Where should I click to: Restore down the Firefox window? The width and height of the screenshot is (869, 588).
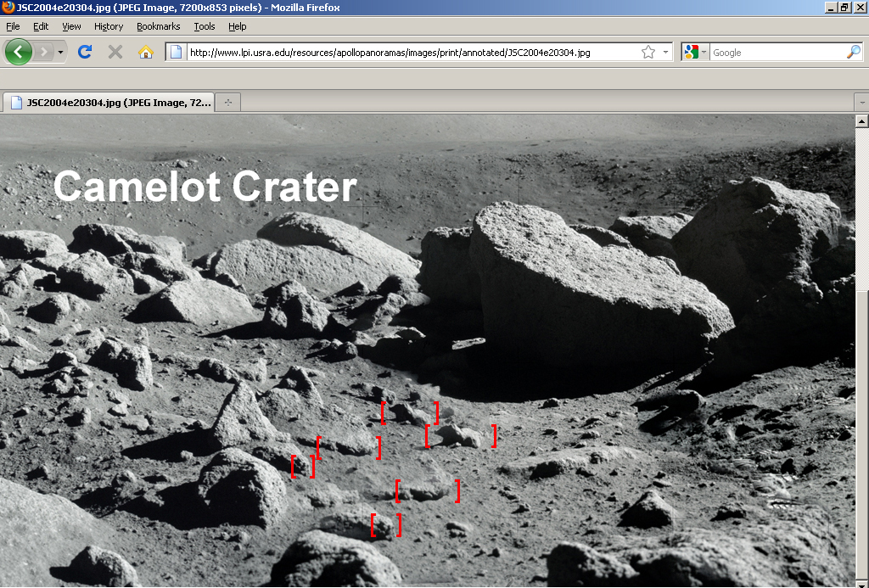[844, 7]
